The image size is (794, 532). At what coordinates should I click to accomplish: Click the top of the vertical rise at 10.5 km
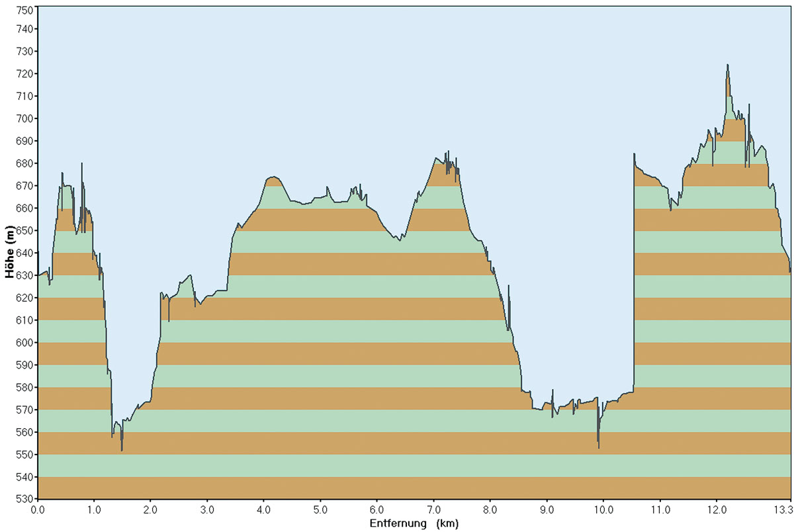[634, 154]
